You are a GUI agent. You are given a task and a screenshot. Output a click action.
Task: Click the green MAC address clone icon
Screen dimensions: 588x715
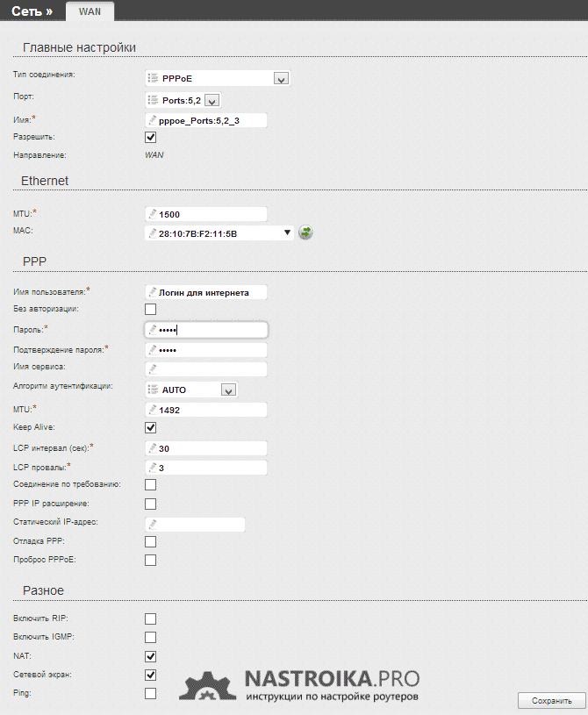(x=305, y=233)
